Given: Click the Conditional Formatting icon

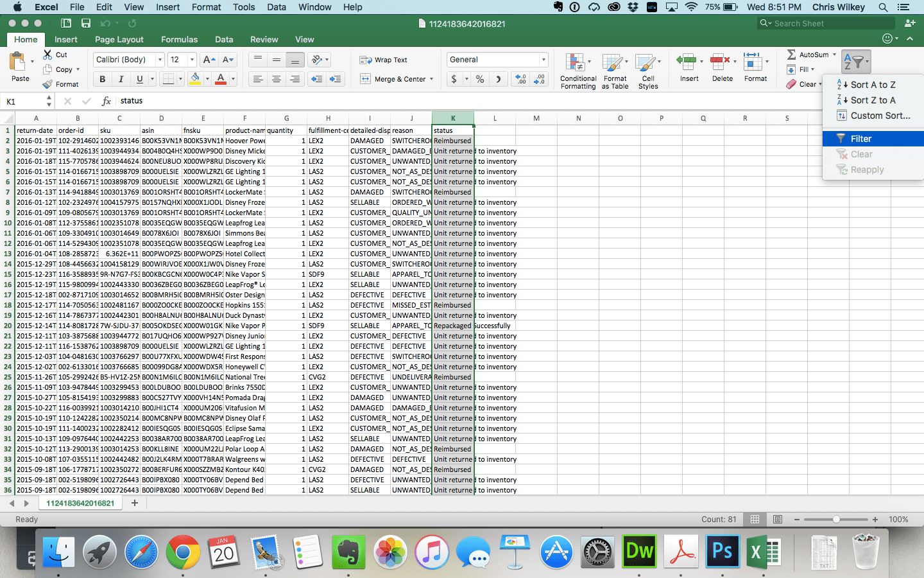Looking at the screenshot, I should (x=575, y=64).
